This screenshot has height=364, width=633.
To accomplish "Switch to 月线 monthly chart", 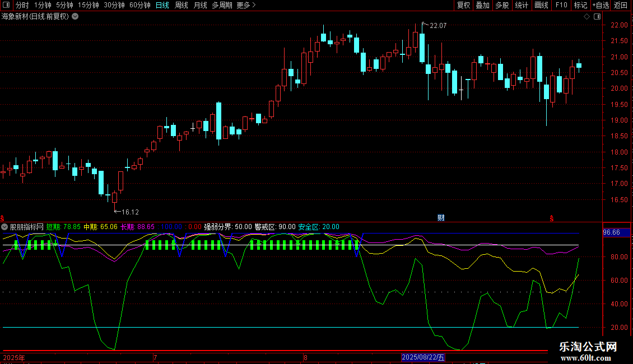I will pyautogui.click(x=200, y=5).
